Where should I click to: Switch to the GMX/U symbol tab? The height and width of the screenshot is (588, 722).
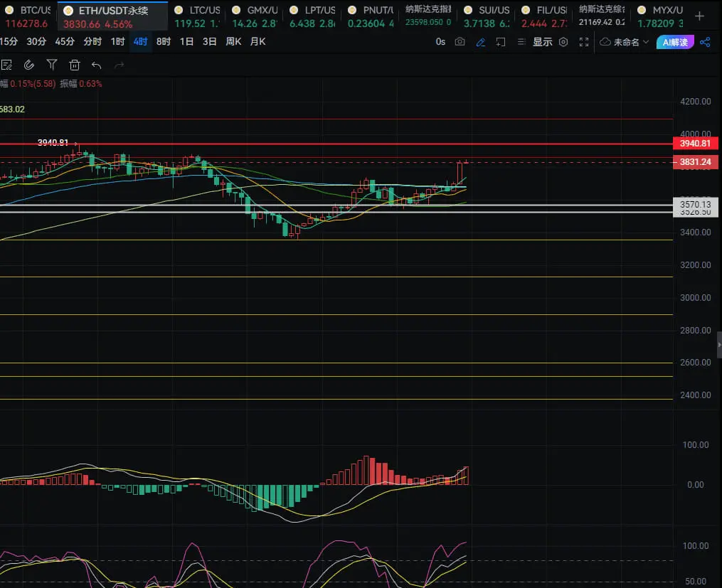coord(255,16)
